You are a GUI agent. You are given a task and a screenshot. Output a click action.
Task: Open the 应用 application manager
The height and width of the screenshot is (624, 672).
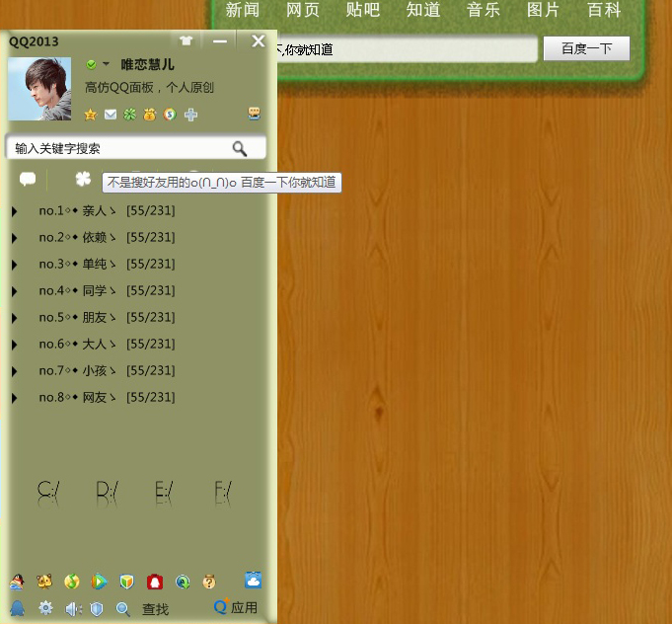(236, 607)
